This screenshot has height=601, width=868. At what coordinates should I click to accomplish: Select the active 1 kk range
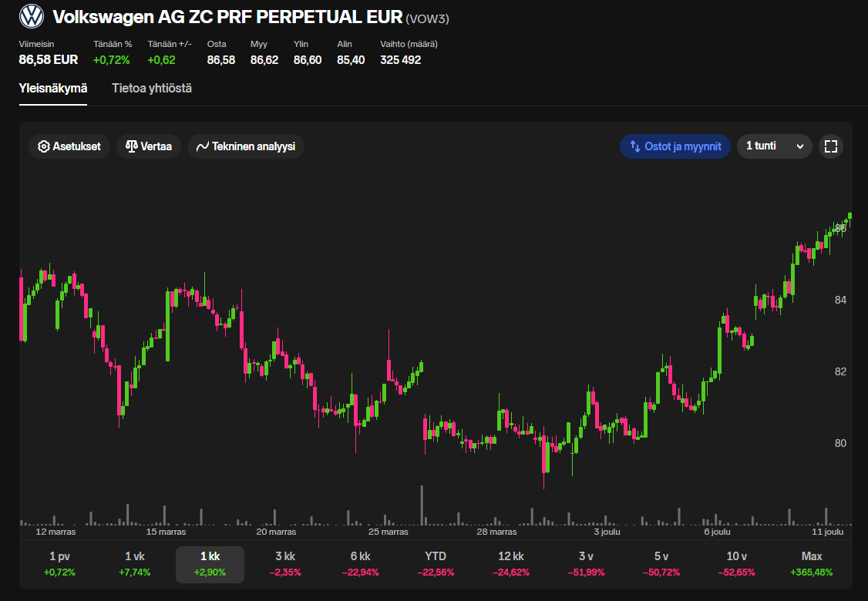click(x=210, y=564)
